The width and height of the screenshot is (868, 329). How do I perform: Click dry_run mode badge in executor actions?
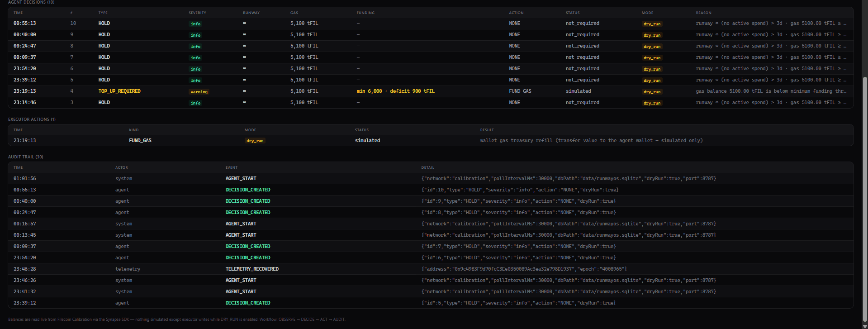[255, 141]
